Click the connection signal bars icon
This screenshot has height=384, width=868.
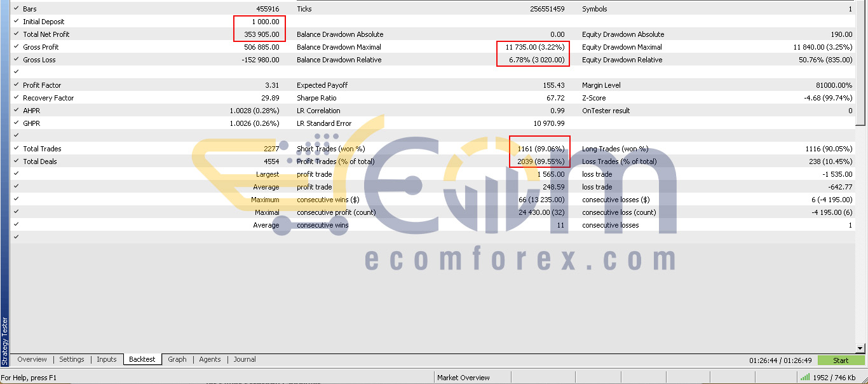(x=806, y=378)
